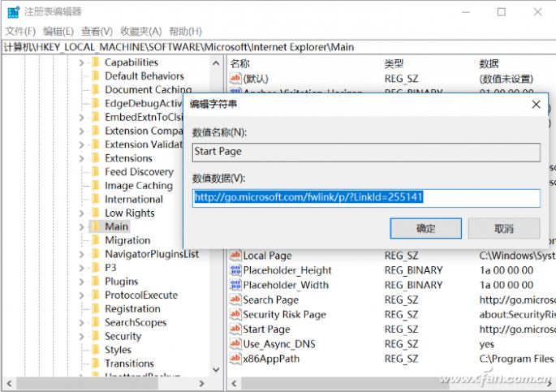Select the Registration folder icon
Viewport: 556px width, 392px height.
(96, 308)
